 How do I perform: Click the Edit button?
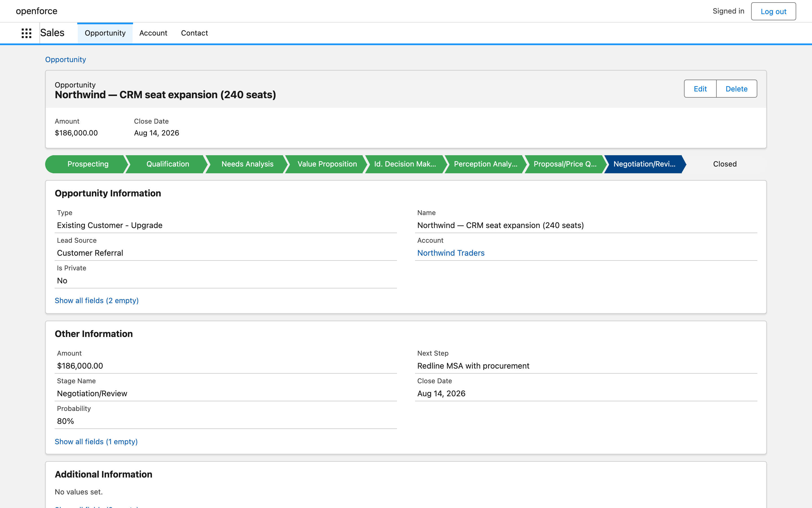[x=700, y=89]
